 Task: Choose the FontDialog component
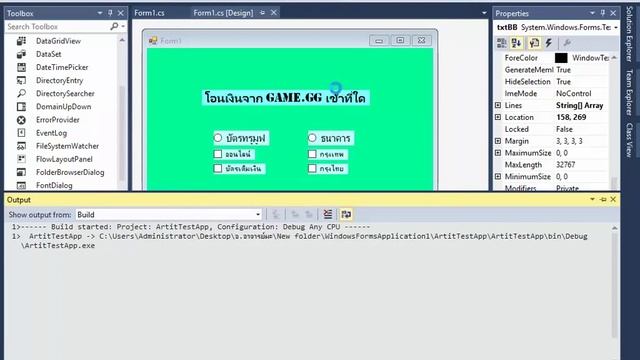point(54,185)
